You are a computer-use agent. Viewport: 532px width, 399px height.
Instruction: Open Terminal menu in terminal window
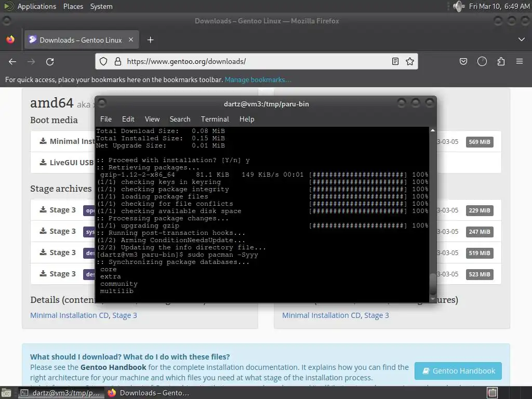coord(215,119)
